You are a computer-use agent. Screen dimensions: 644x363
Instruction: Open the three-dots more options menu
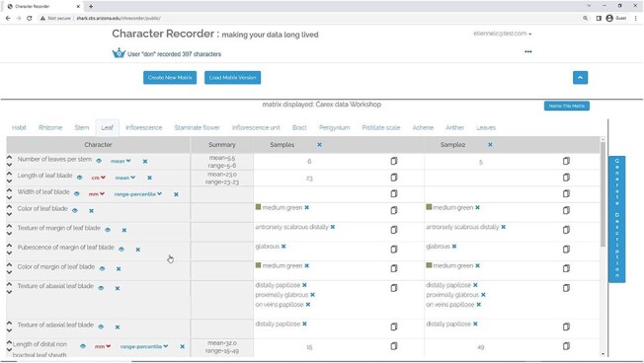coord(528,51)
